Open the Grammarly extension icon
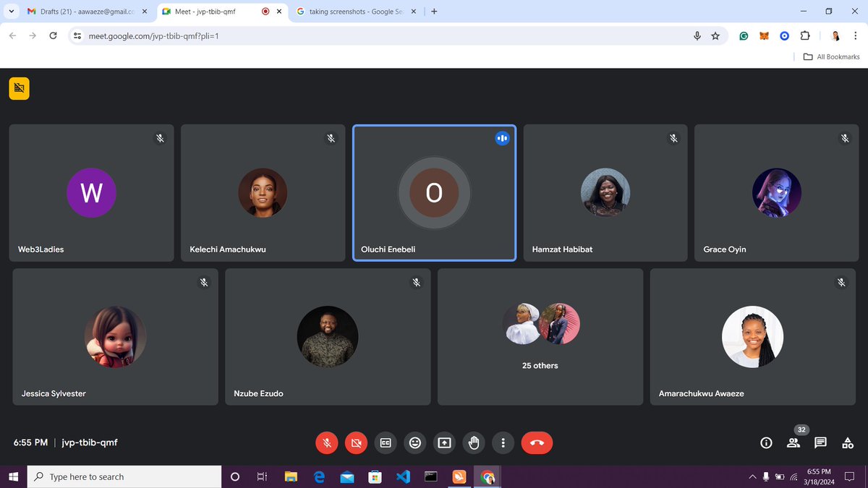 [x=744, y=35]
